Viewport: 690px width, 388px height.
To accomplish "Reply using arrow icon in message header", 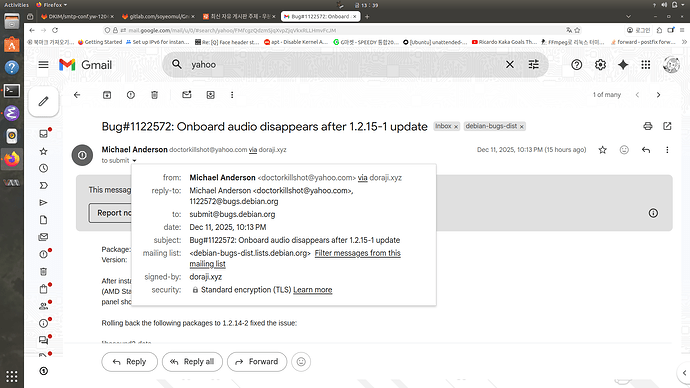I will click(646, 150).
